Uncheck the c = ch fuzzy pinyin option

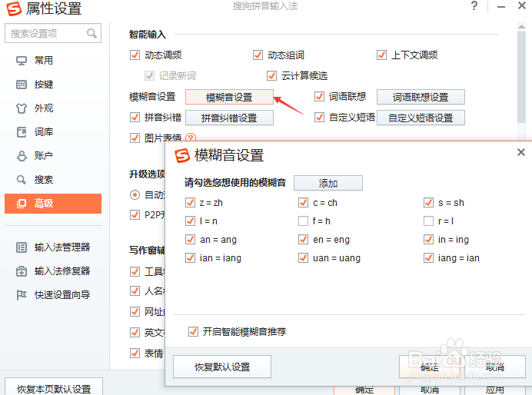tap(303, 203)
